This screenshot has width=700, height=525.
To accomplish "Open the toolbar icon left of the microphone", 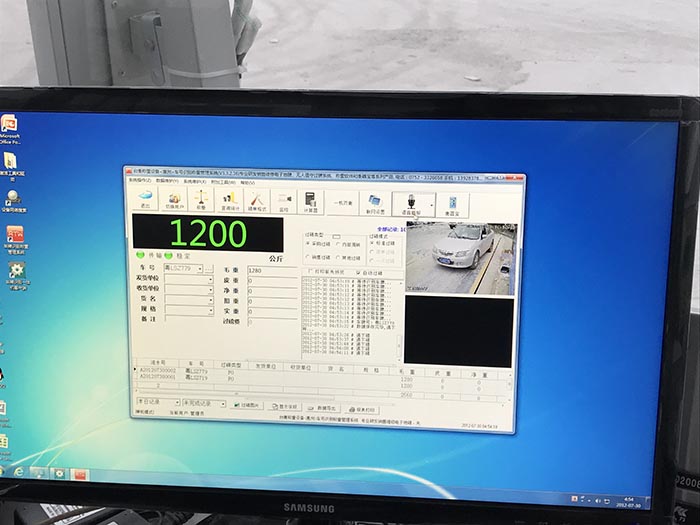I will click(375, 204).
